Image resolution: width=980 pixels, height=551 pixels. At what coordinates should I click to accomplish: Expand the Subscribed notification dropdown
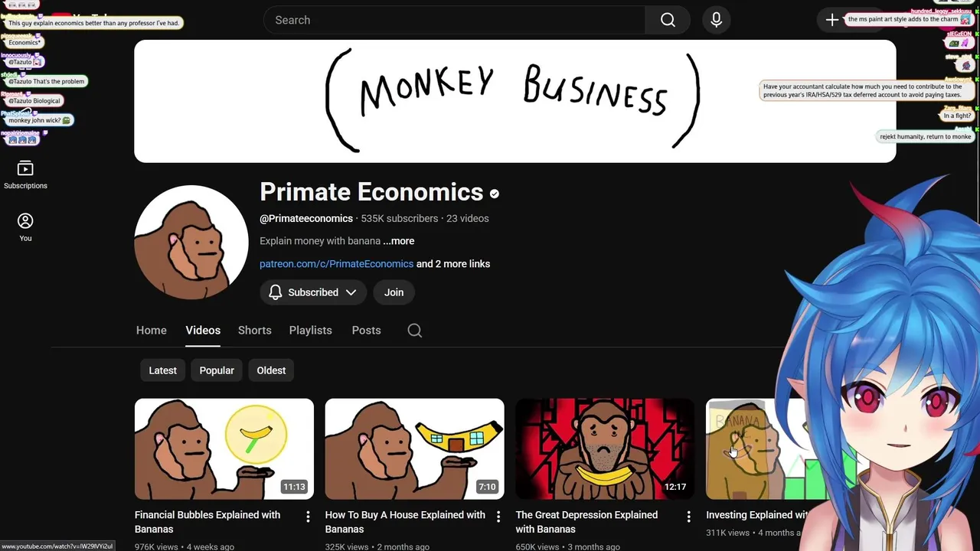[x=313, y=292]
